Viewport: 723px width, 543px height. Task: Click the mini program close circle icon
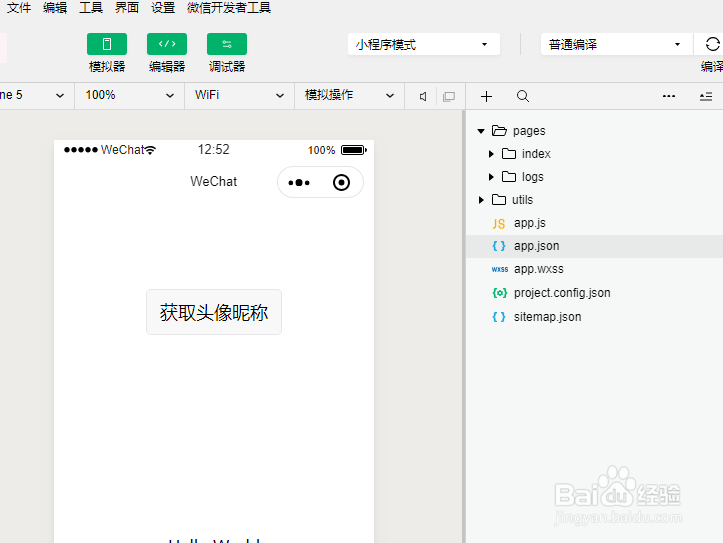coord(341,183)
